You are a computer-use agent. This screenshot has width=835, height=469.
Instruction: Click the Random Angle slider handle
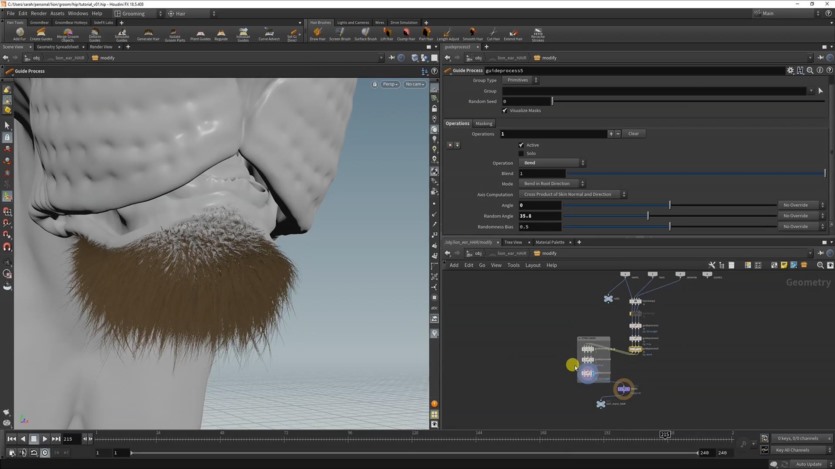pyautogui.click(x=648, y=216)
